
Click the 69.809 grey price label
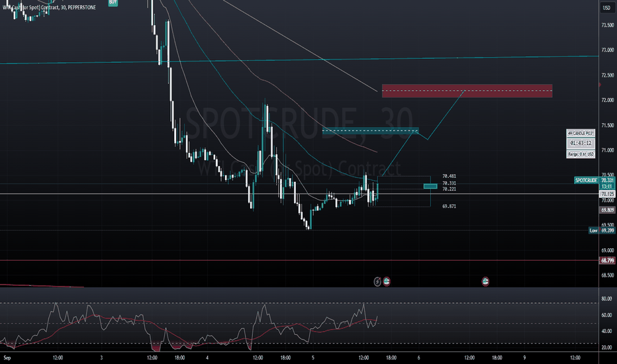click(x=608, y=210)
